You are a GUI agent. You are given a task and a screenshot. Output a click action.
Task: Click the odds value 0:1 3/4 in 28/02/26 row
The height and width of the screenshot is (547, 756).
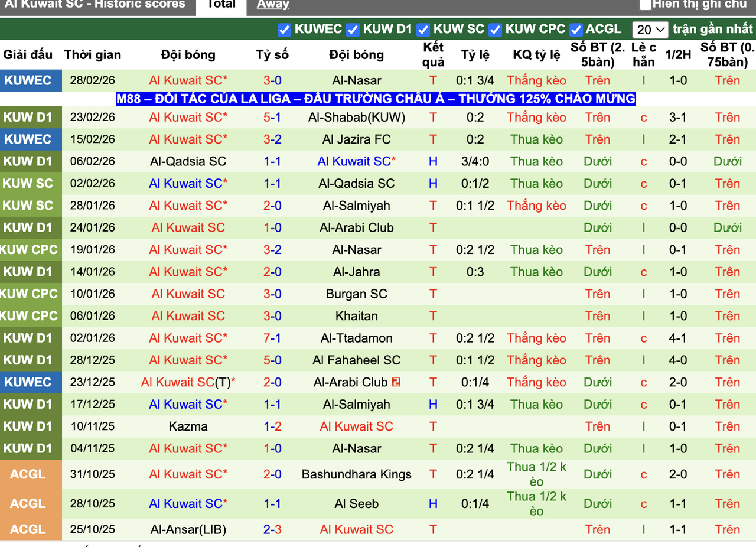click(475, 80)
